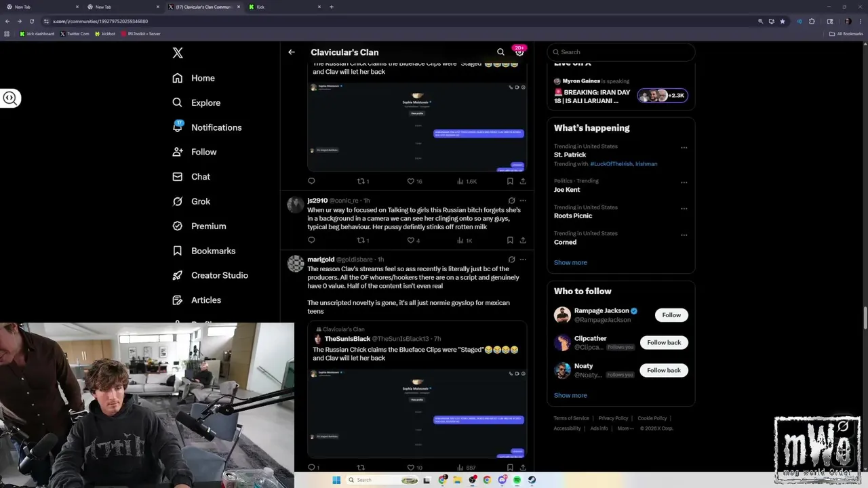Follow back Clipcather

(x=664, y=342)
